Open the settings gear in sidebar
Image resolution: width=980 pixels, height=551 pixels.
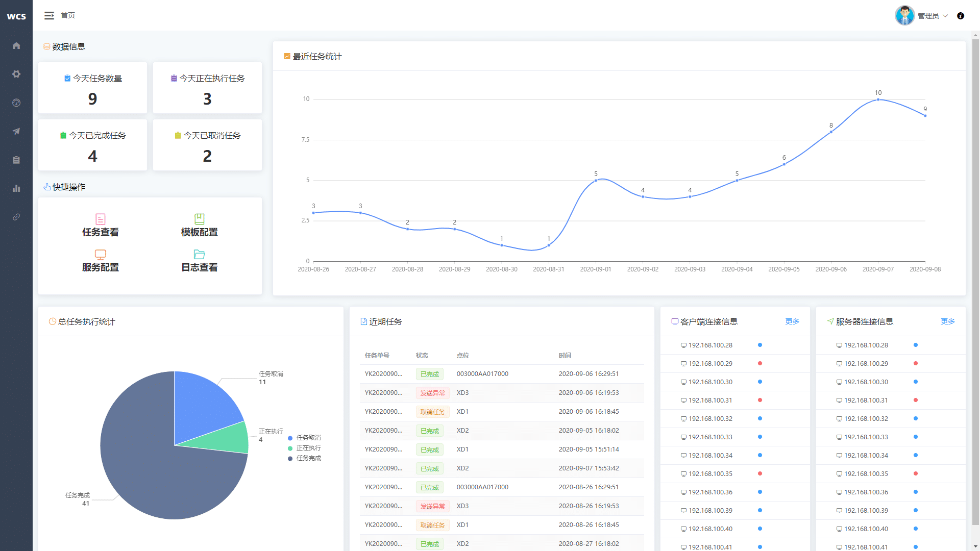[16, 74]
